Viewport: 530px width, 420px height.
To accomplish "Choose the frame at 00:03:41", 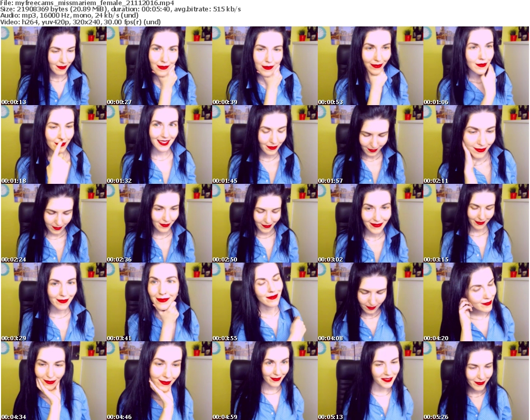I will (x=159, y=302).
